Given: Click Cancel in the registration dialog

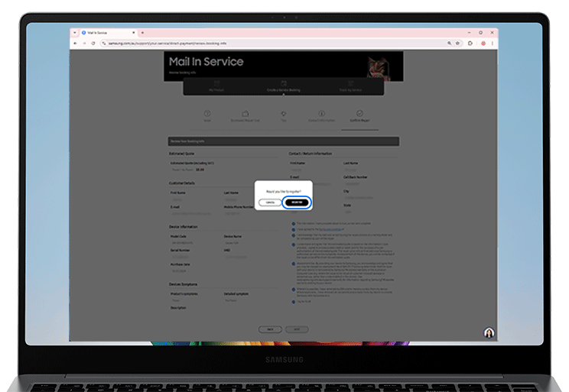Looking at the screenshot, I should coord(270,202).
